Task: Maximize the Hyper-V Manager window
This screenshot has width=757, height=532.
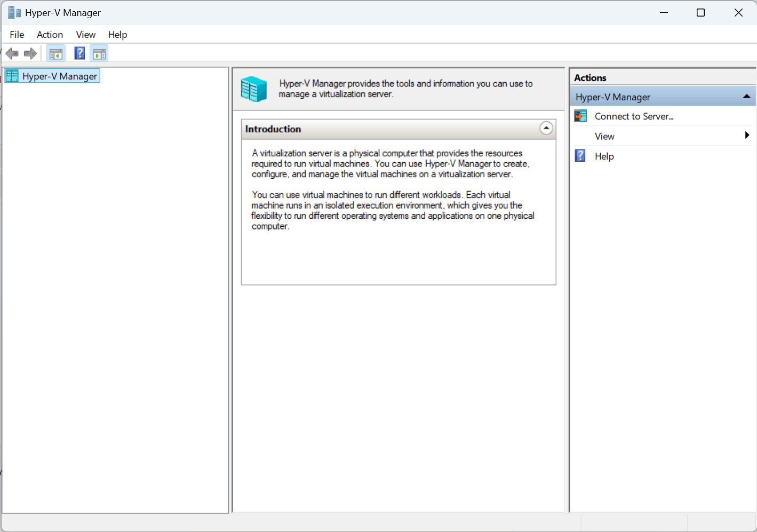Action: (701, 12)
